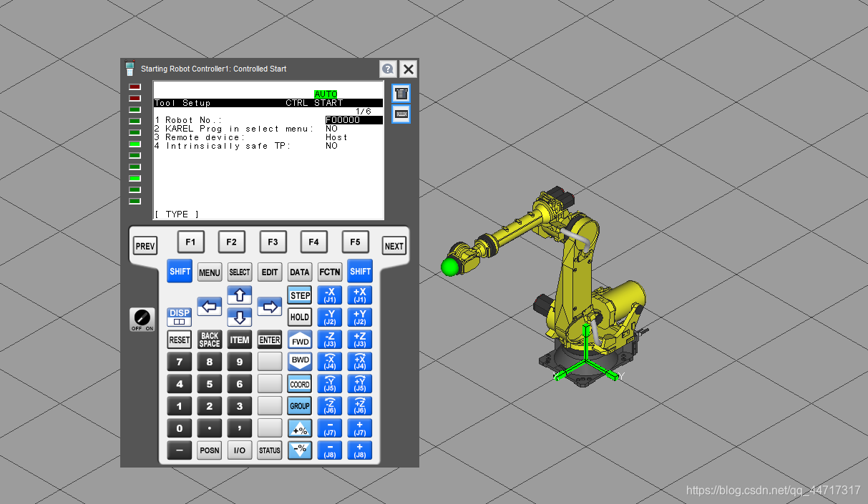868x504 pixels.
Task: Open the FCTN function menu key
Action: tap(330, 272)
